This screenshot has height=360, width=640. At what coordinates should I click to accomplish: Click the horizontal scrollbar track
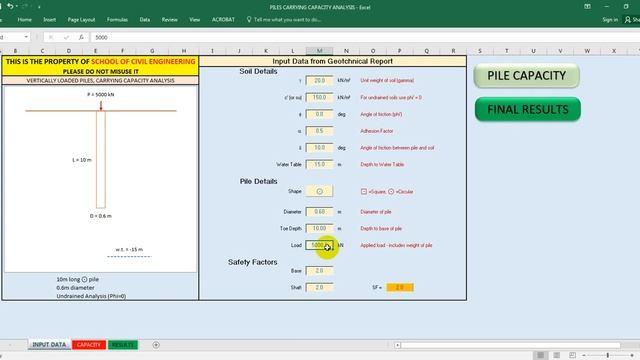pyautogui.click(x=510, y=345)
